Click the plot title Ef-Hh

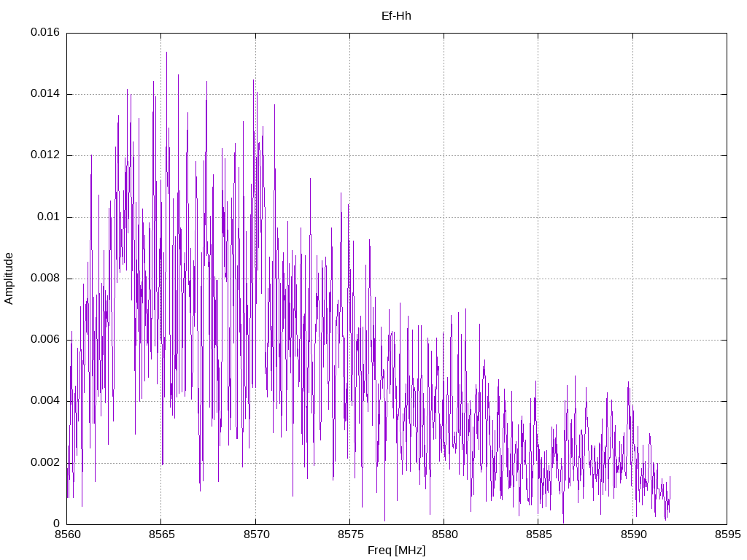point(396,16)
